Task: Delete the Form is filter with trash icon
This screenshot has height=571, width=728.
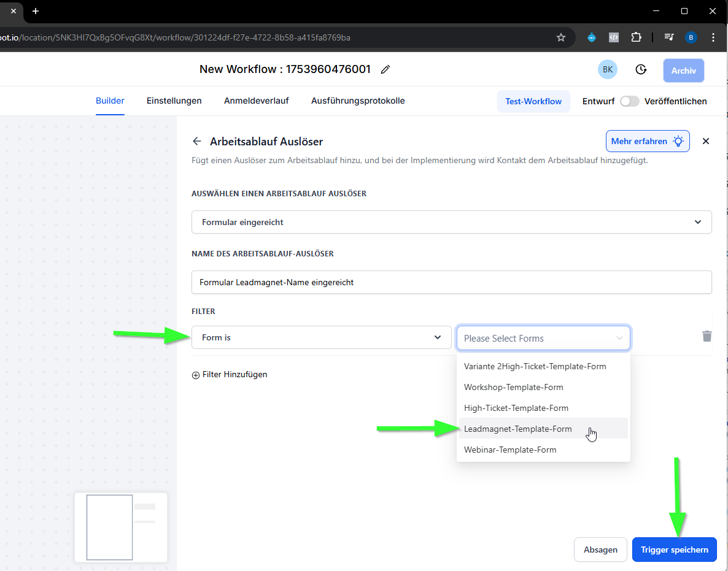Action: coord(707,336)
